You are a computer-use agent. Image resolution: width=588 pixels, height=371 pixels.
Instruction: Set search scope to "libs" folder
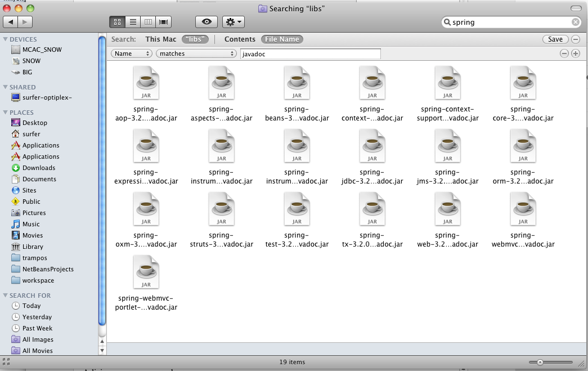click(195, 39)
